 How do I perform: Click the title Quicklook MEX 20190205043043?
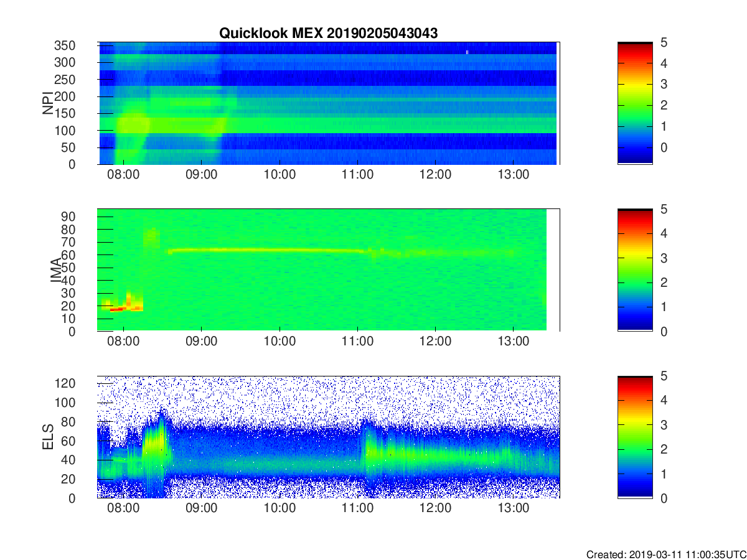point(328,34)
